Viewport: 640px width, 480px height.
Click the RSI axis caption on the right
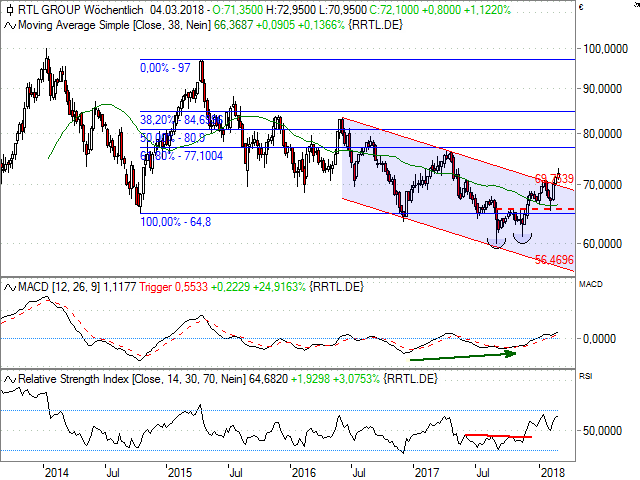pyautogui.click(x=586, y=376)
